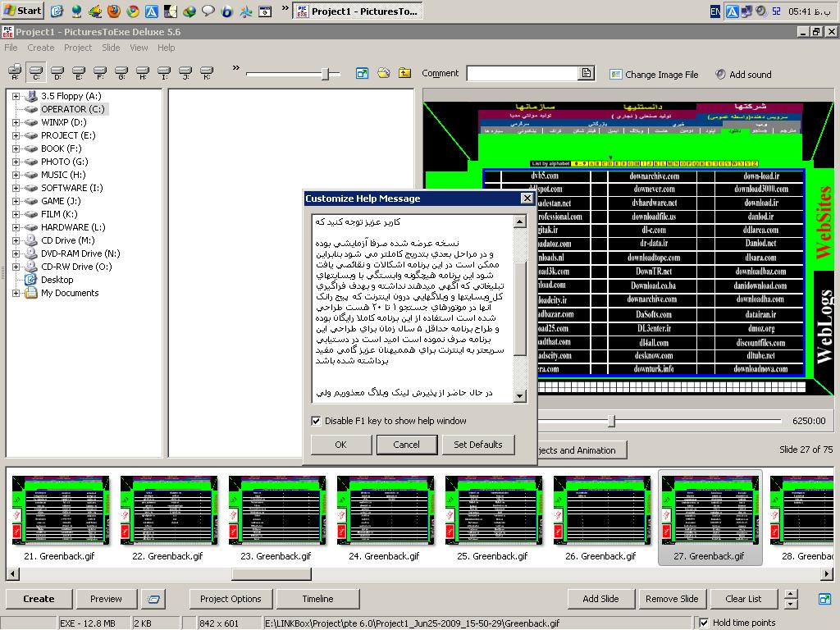Viewport: 840px width, 630px height.
Task: Select drive E: icon in toolbar
Action: click(79, 72)
